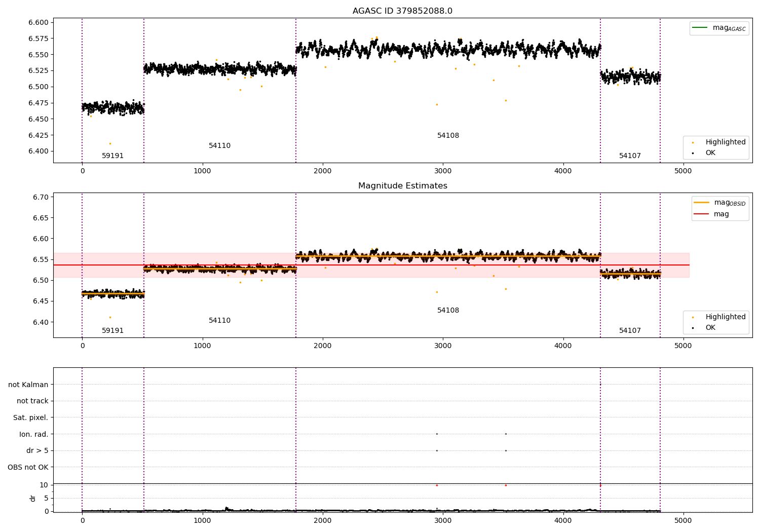
Task: Click the 'dr' axis label
Action: [33, 498]
